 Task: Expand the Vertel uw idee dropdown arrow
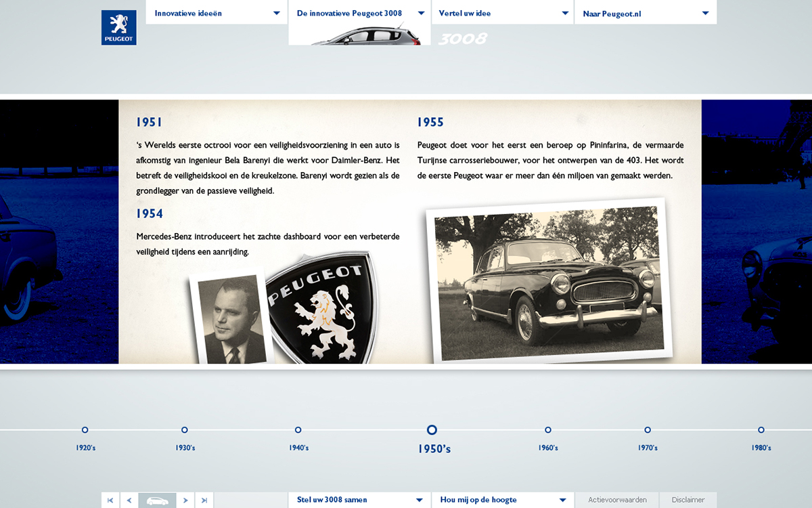pos(565,14)
